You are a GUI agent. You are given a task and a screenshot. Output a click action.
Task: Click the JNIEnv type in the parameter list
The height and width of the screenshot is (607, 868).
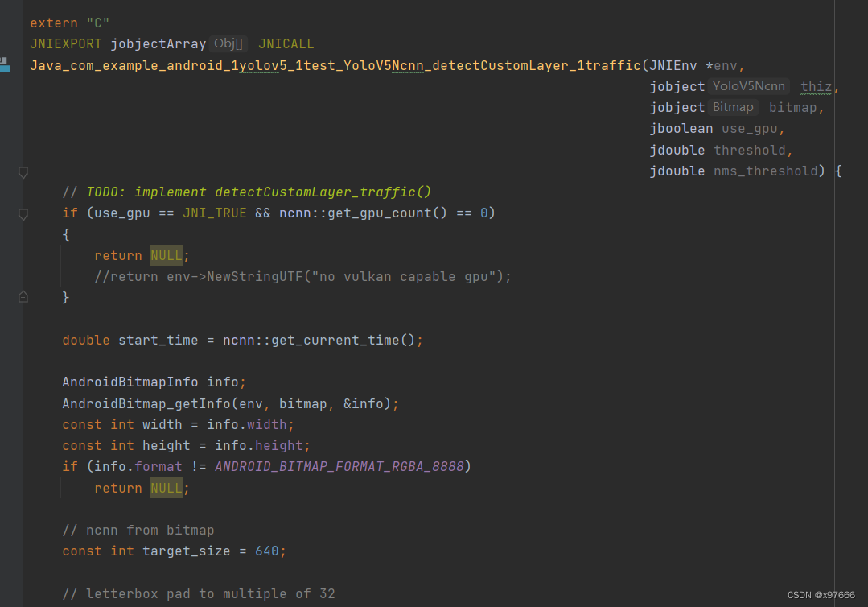pos(673,66)
